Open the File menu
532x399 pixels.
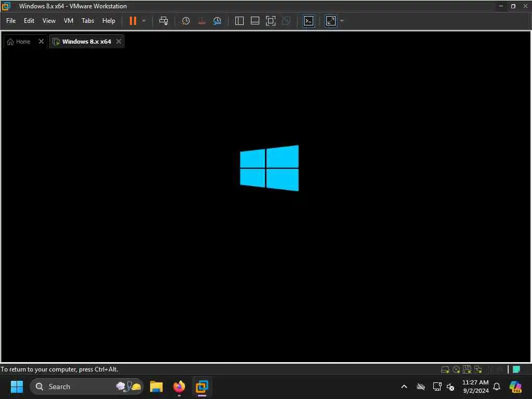[11, 21]
